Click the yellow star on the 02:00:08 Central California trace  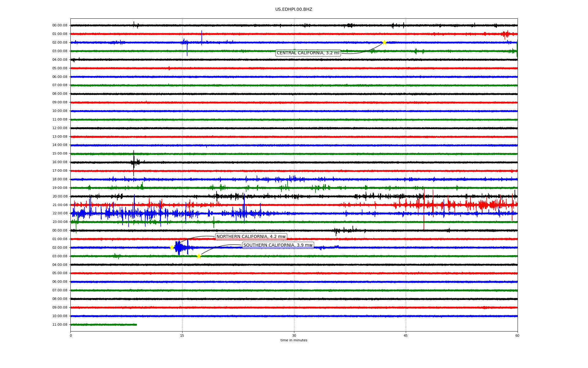pos(384,42)
